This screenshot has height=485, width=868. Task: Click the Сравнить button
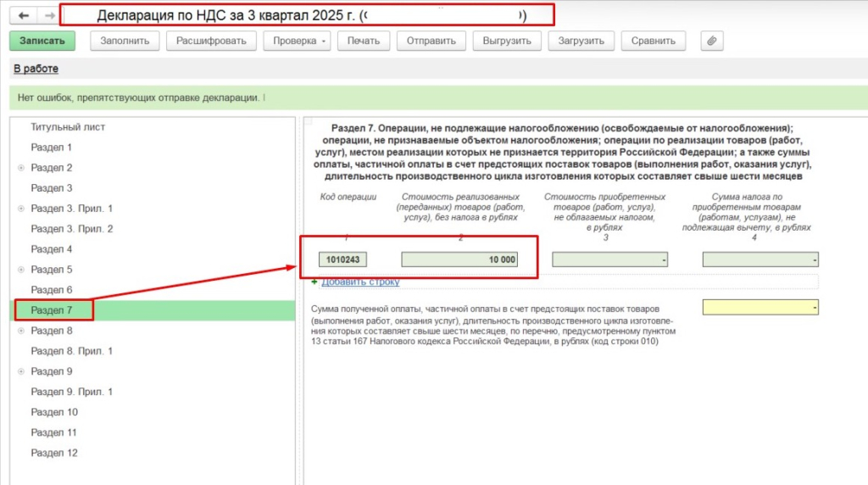pos(654,41)
